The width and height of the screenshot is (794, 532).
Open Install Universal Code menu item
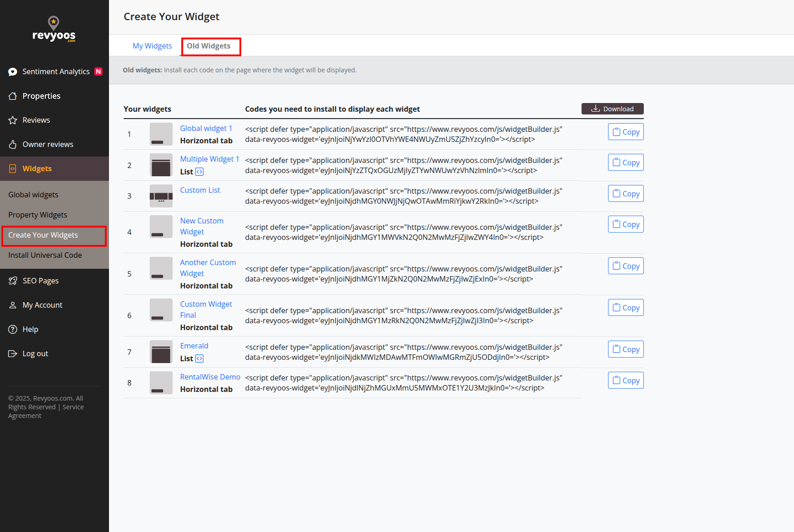tap(45, 255)
